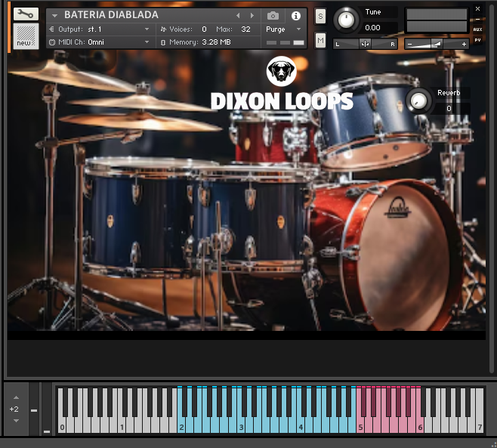Select the previous instrument arrow
Screen dimensions: 497x448
(x=238, y=15)
